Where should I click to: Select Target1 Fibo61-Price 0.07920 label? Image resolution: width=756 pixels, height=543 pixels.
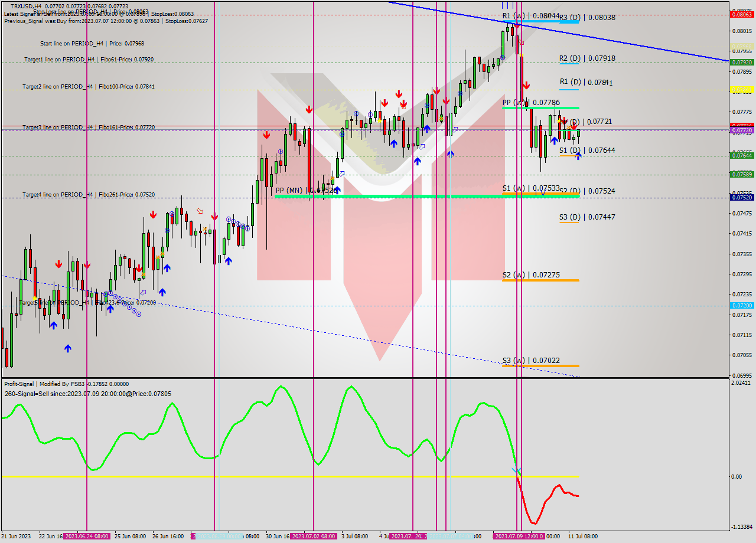(89, 60)
